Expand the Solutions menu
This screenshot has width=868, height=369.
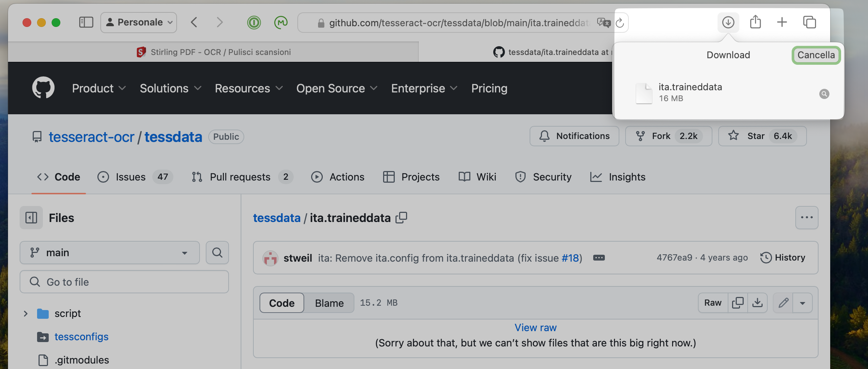tap(170, 88)
